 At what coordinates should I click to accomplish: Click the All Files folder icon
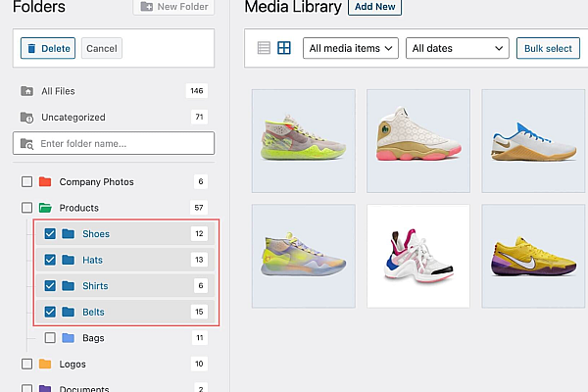click(x=26, y=91)
